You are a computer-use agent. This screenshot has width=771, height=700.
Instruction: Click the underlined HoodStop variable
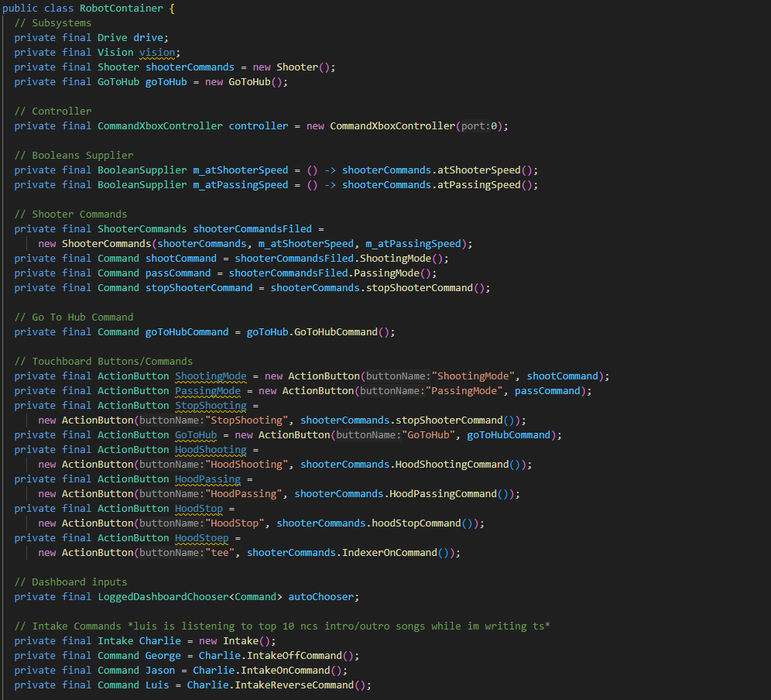tap(199, 509)
